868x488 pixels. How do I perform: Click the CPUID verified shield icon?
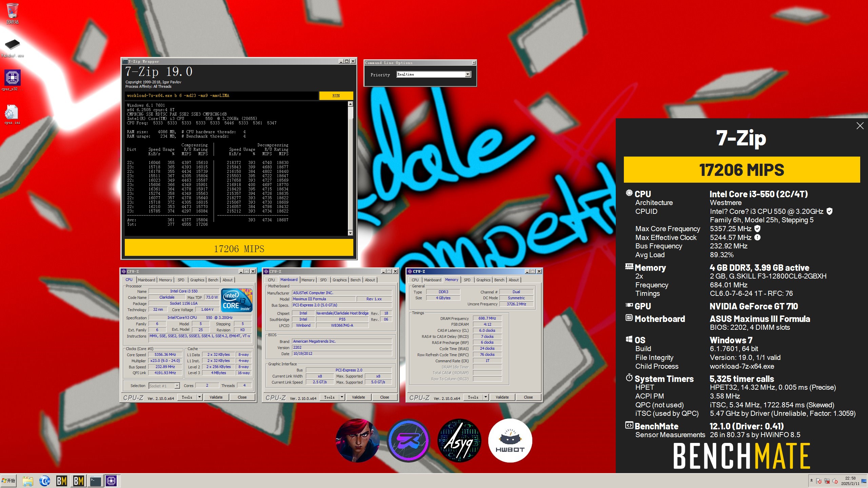coord(829,211)
